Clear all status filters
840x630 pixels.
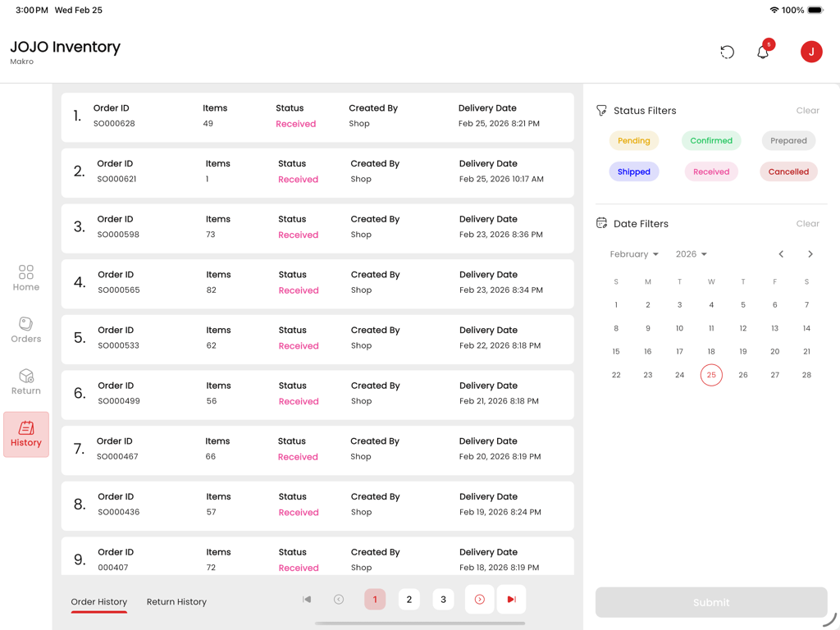click(x=807, y=110)
